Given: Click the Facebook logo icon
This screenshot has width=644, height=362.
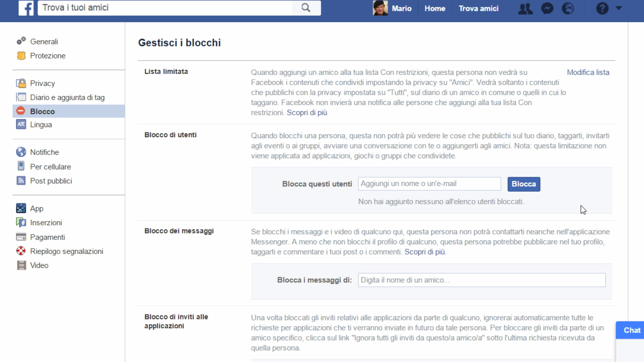Looking at the screenshot, I should [26, 8].
